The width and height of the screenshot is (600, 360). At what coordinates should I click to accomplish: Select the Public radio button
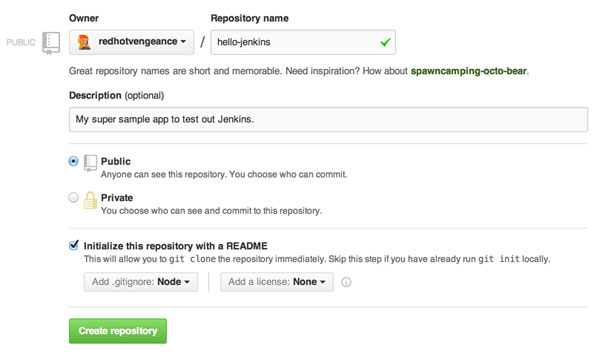pyautogui.click(x=73, y=161)
